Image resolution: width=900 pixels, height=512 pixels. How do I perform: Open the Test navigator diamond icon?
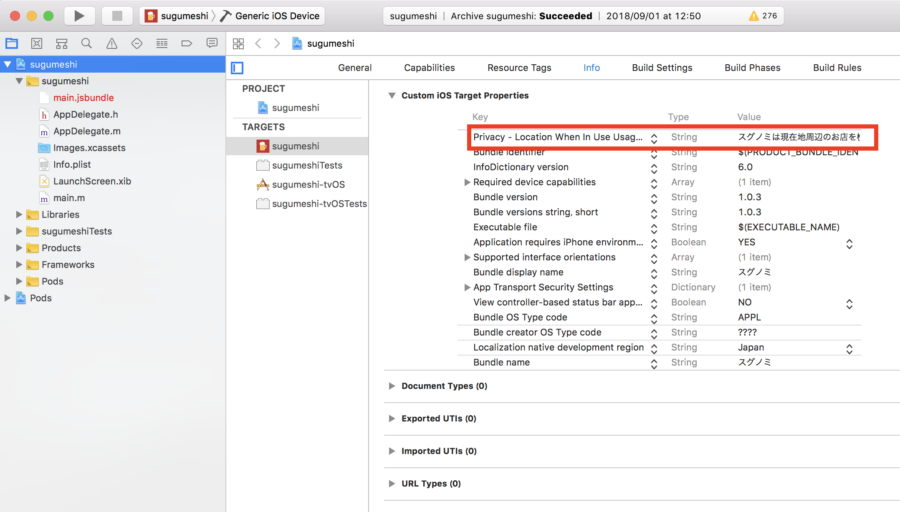137,43
